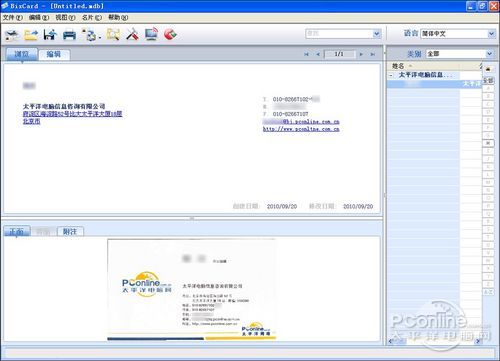Collapse the 太平洋电脑信息 tree group
The image size is (500, 361).
coord(391,75)
